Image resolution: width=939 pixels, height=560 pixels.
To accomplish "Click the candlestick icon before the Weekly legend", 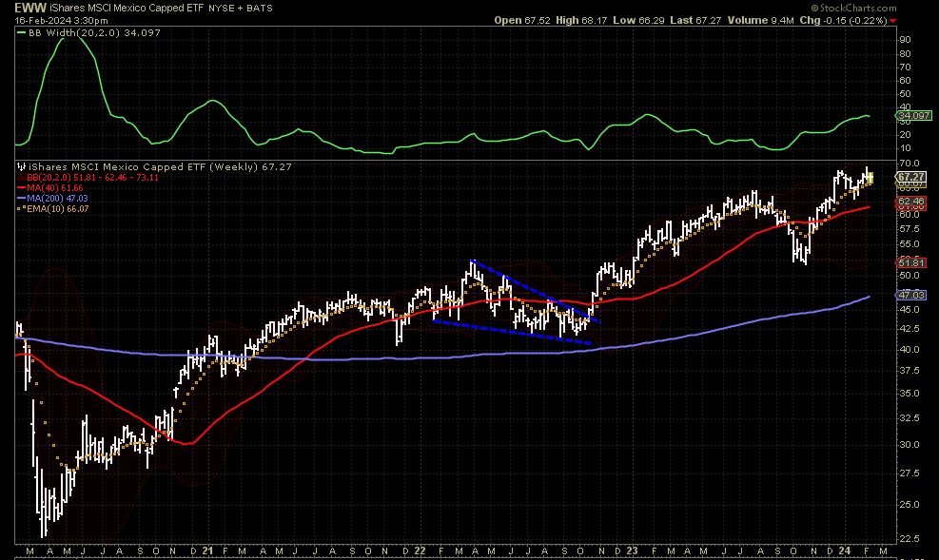I will (22, 167).
